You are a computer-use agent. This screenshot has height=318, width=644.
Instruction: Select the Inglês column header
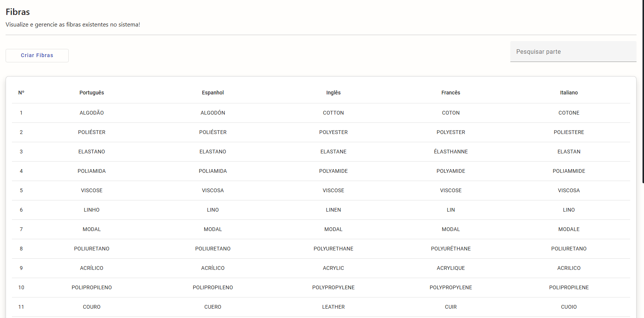click(333, 93)
